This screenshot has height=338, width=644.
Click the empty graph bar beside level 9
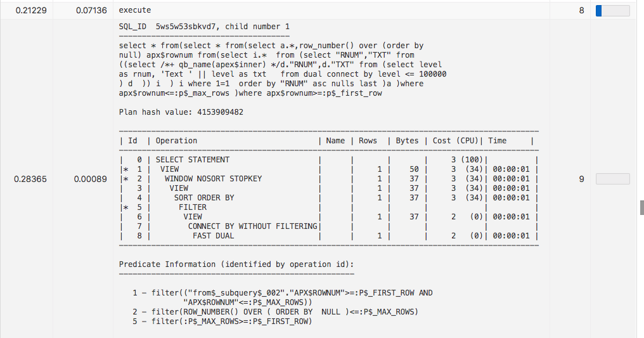coord(612,179)
